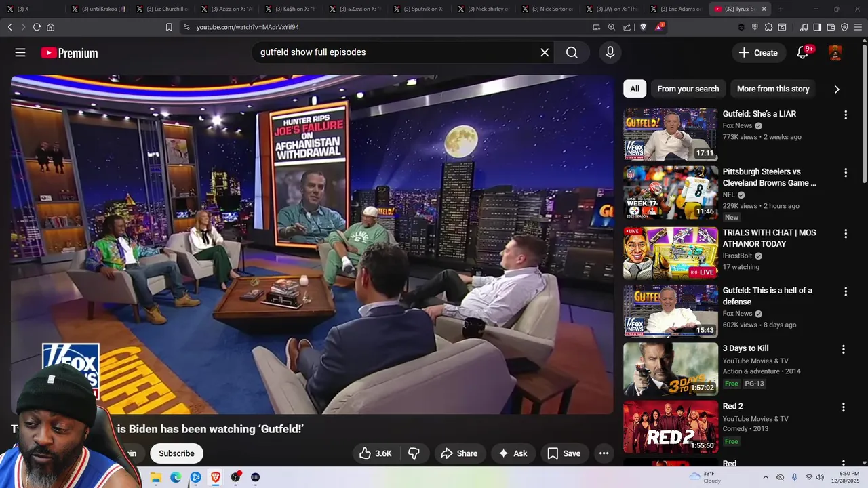Screen dimensions: 868x488
Task: Open the account avatar menu
Action: [x=835, y=52]
